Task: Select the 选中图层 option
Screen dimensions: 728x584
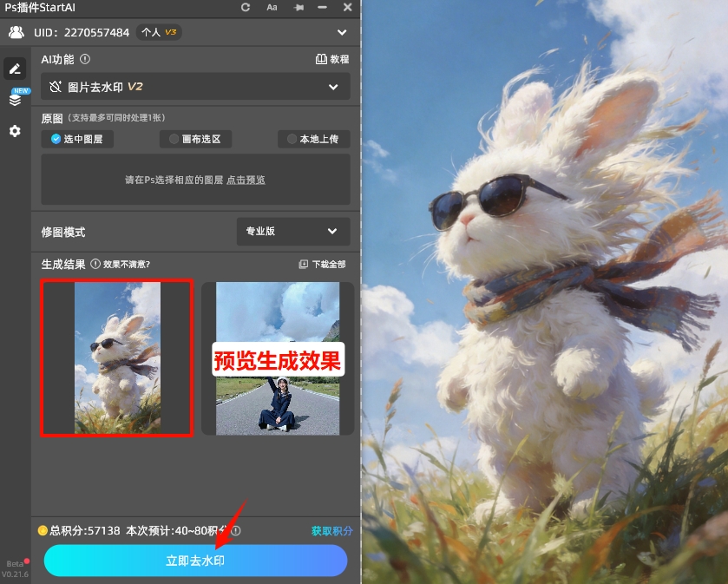Action: tap(75, 137)
